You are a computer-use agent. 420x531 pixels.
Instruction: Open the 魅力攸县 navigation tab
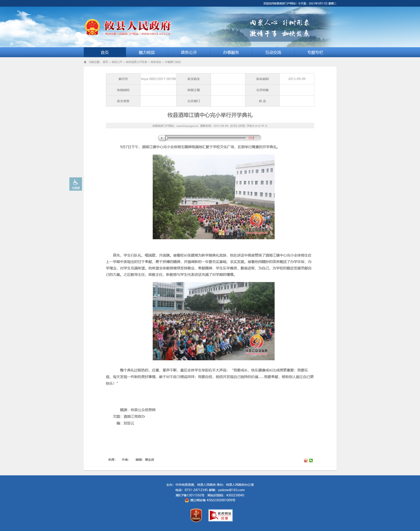pos(147,52)
